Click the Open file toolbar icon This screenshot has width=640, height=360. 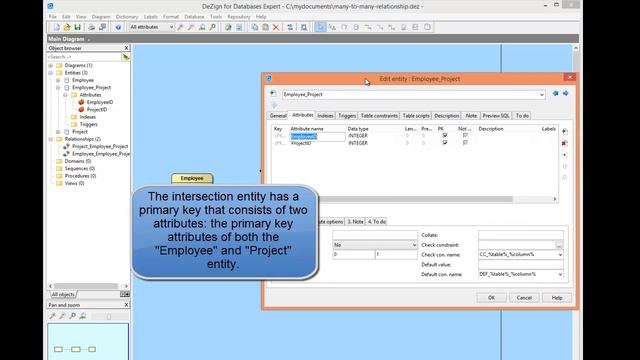point(67,27)
